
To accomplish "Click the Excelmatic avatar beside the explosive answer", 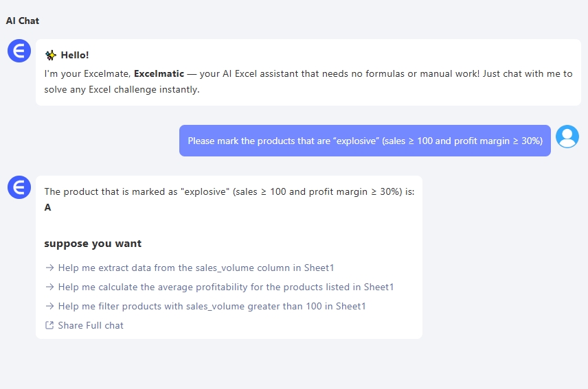I will coord(19,187).
